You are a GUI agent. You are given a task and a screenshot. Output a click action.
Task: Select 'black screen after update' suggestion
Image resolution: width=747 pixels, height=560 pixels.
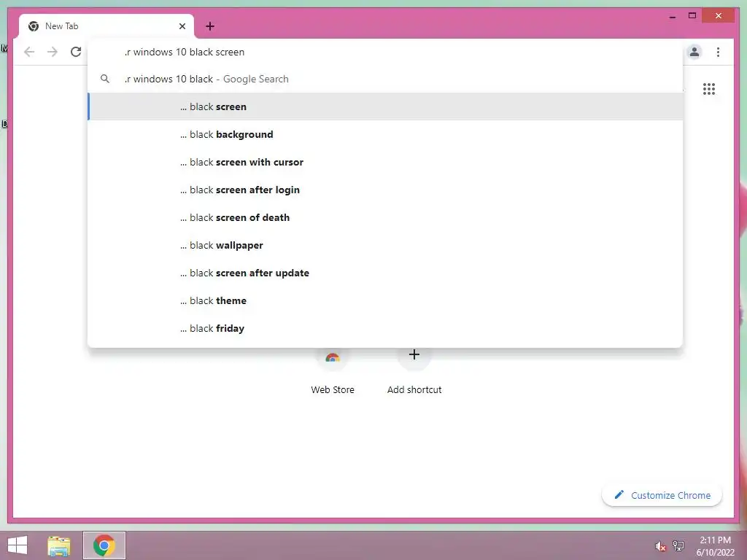click(x=385, y=273)
